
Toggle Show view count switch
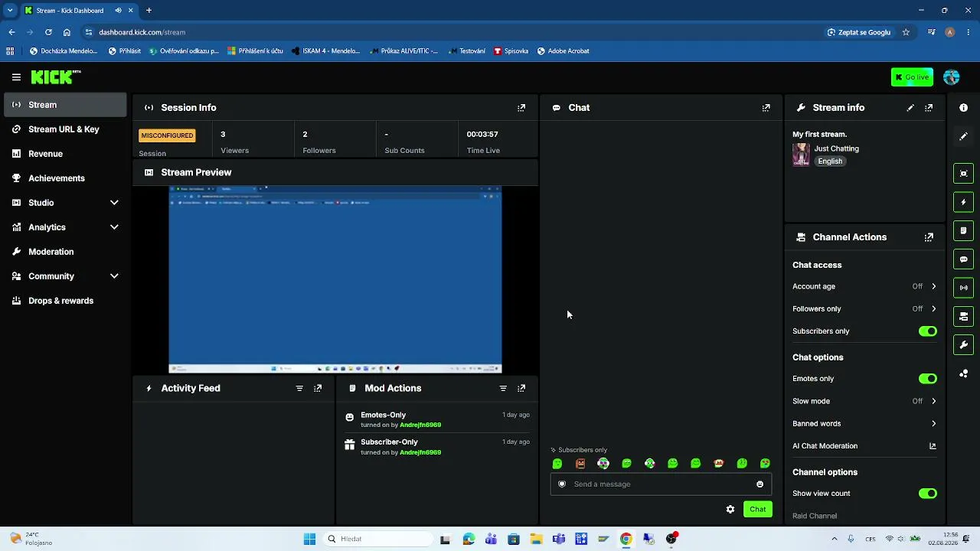coord(928,494)
